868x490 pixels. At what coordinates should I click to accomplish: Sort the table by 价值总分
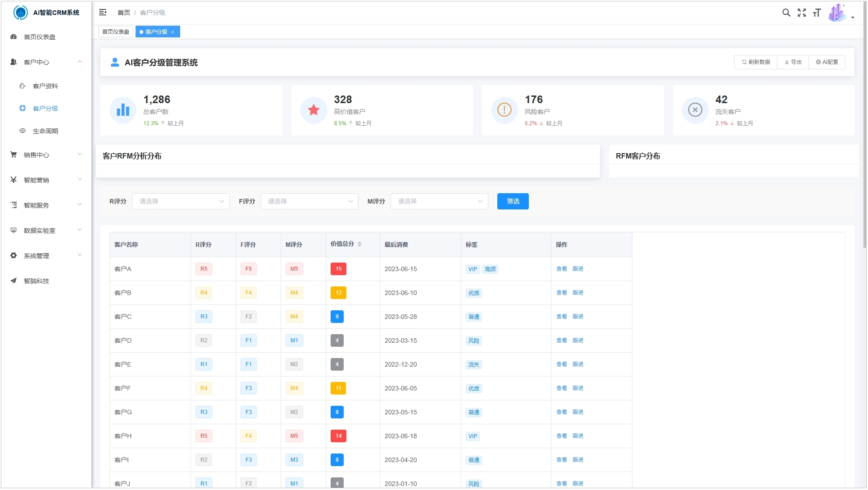(359, 244)
